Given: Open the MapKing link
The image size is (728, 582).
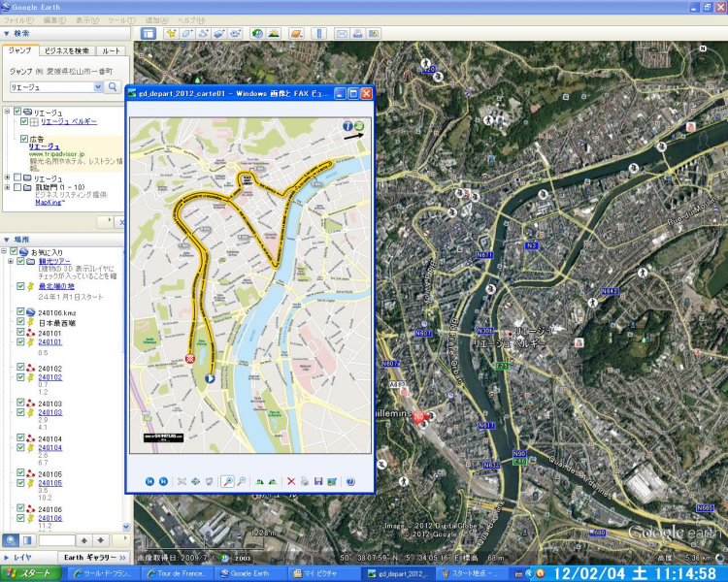Looking at the screenshot, I should point(50,203).
